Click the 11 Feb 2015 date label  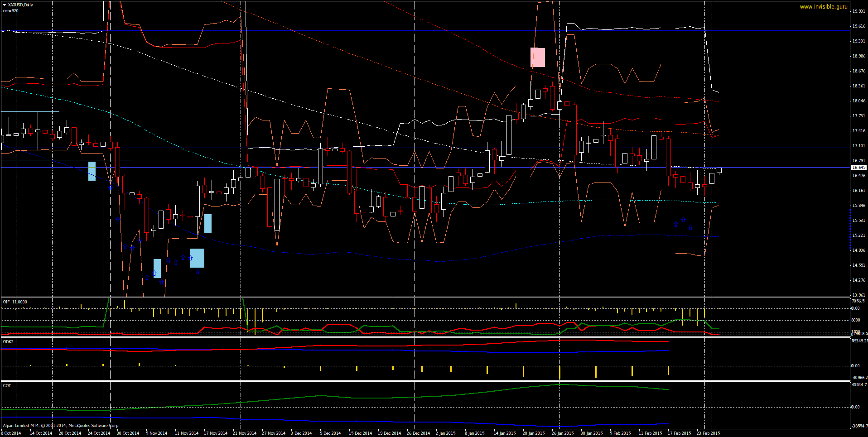point(650,433)
